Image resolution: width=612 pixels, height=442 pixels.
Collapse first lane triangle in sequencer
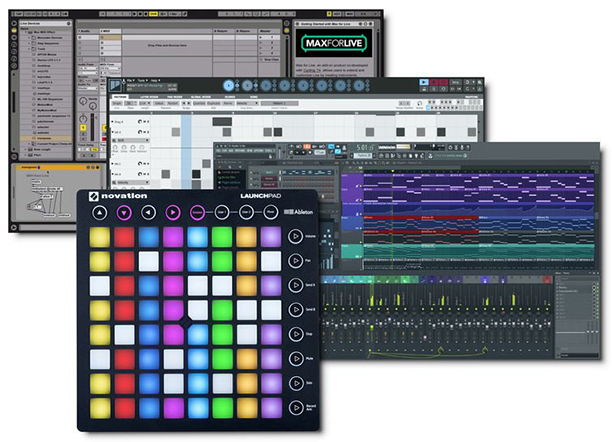pos(113,122)
